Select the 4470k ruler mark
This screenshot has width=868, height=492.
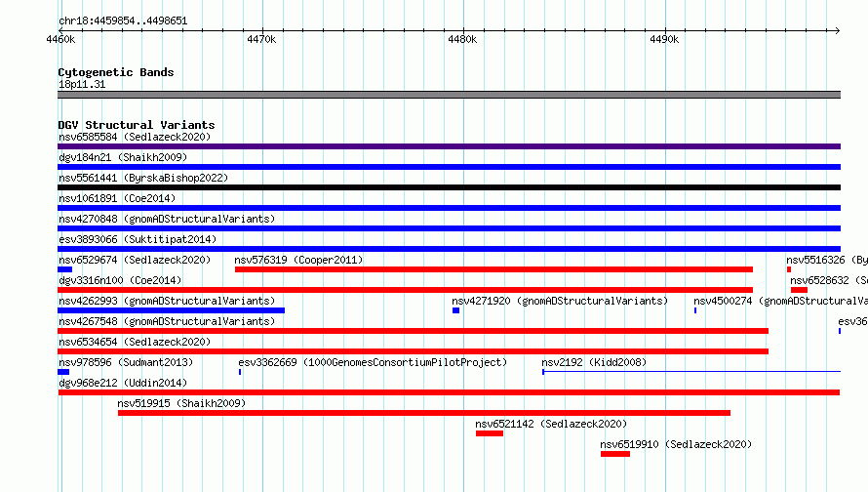pyautogui.click(x=261, y=39)
